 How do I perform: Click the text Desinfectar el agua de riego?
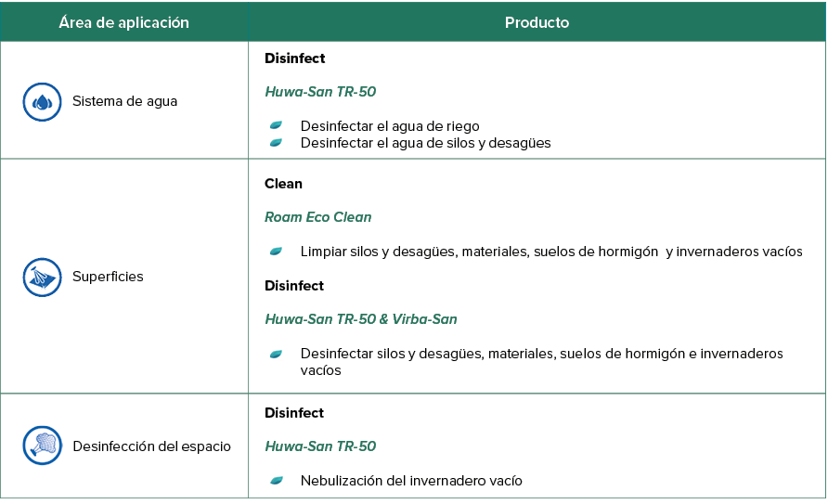coord(390,126)
